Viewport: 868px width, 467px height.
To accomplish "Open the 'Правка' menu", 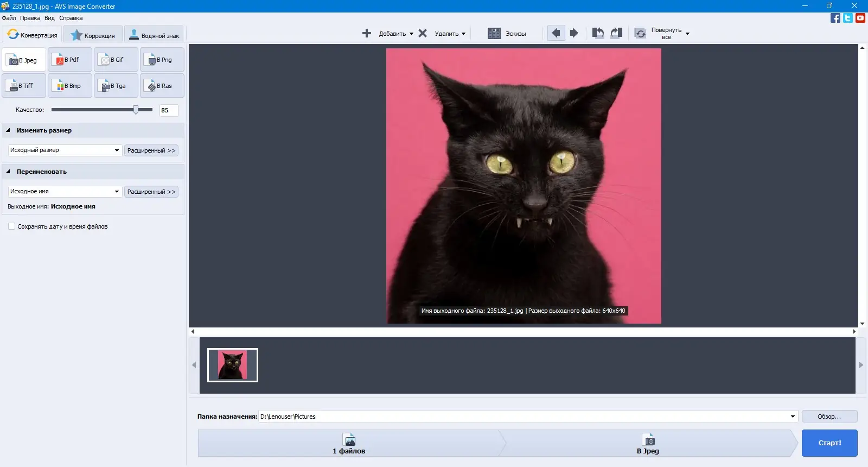I will 30,18.
